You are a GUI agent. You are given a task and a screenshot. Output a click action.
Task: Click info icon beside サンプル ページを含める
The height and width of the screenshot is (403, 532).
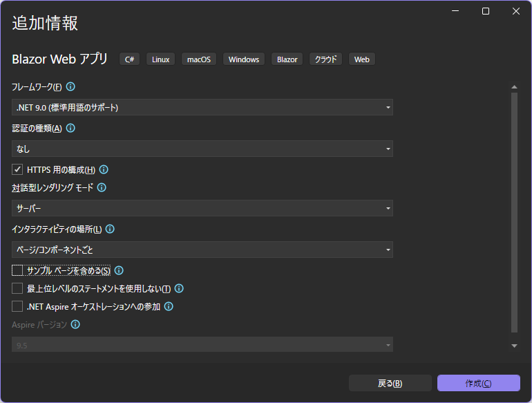pos(119,270)
